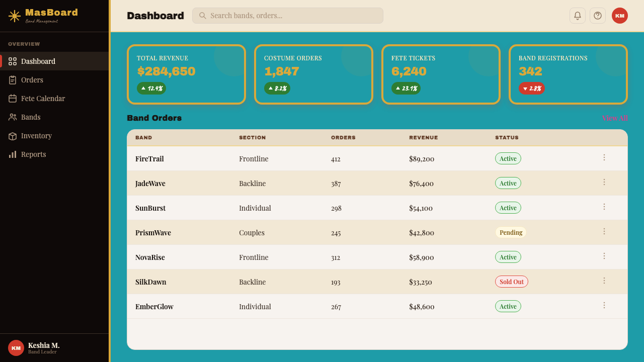
Task: Open the more options menu for EmberGlow
Action: point(604,305)
